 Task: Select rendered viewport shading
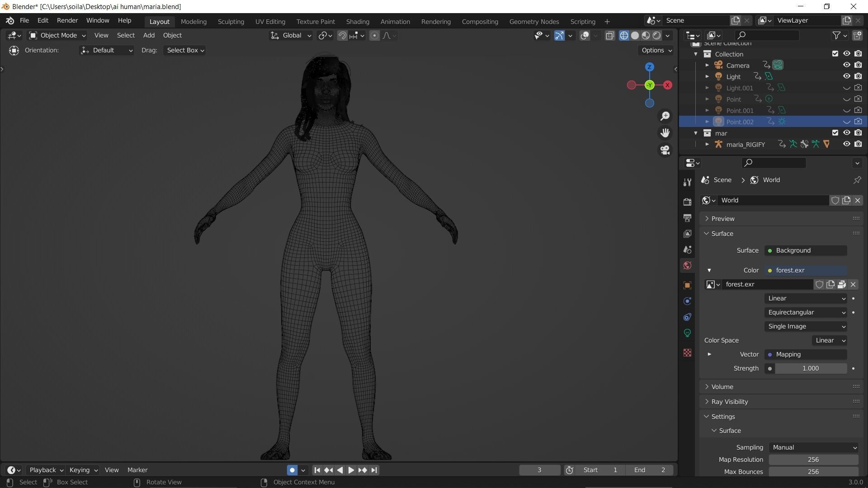tap(656, 36)
